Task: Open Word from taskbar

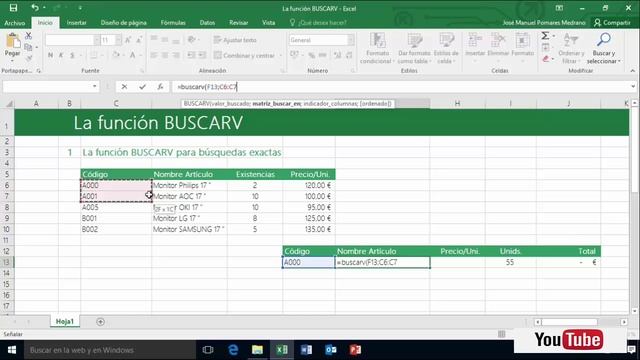Action: click(x=306, y=350)
